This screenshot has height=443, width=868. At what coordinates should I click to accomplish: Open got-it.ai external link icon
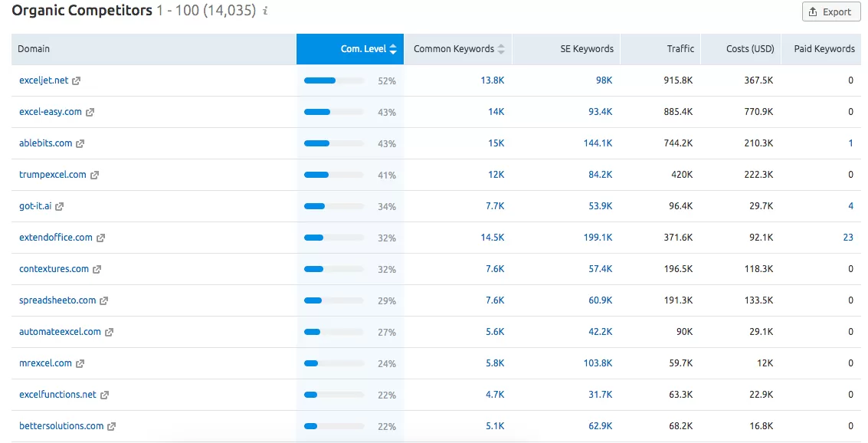[x=59, y=206]
